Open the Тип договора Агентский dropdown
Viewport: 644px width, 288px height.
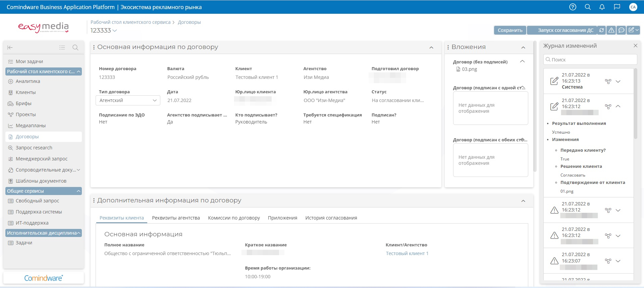(128, 100)
